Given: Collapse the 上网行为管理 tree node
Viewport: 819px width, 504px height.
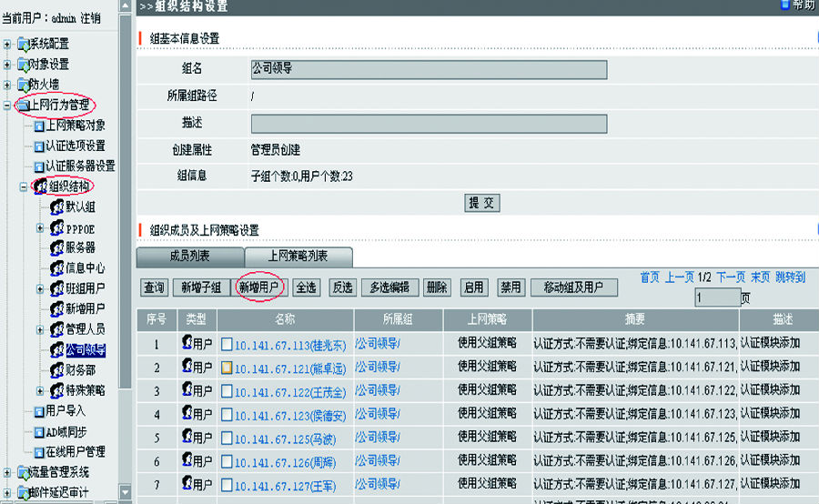Looking at the screenshot, I should [x=7, y=106].
